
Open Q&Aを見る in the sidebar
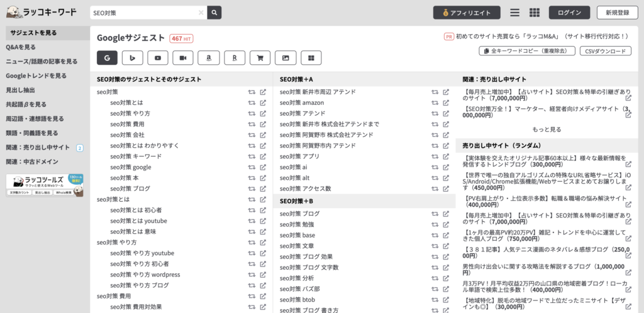pos(21,47)
